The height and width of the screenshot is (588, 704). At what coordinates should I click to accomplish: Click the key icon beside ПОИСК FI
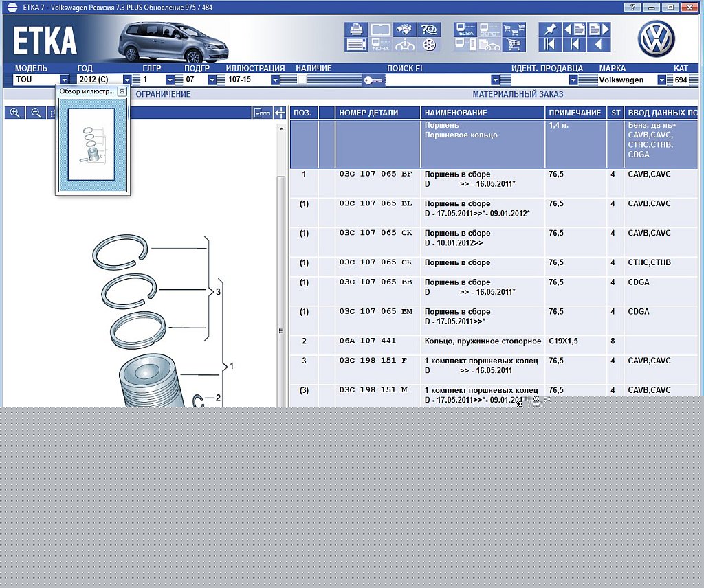point(373,80)
